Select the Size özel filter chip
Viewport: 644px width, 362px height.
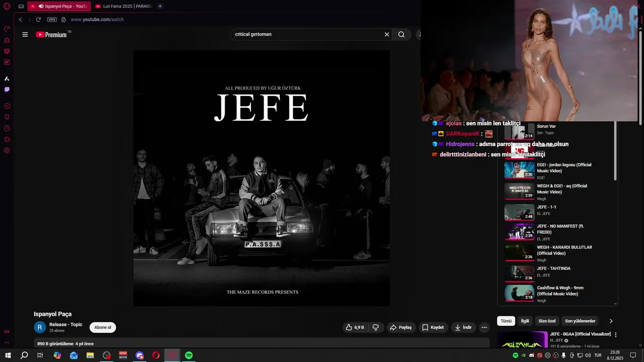[547, 321]
